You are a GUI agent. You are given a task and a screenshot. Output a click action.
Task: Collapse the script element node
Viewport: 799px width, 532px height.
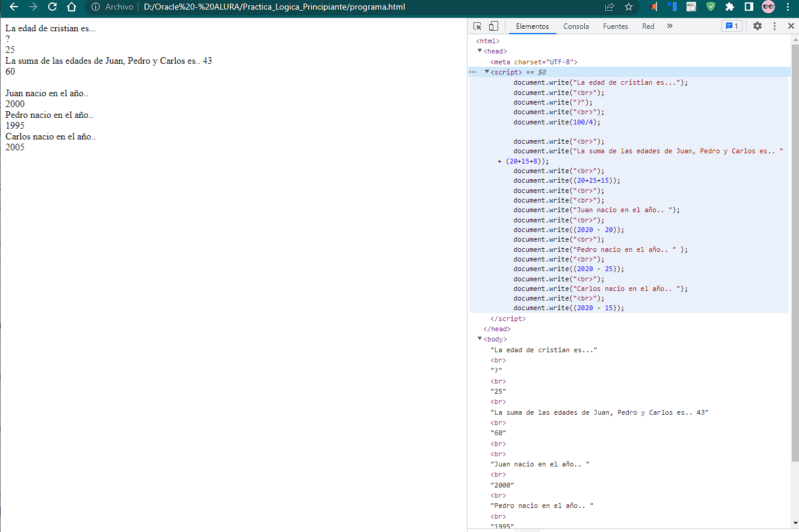(487, 72)
